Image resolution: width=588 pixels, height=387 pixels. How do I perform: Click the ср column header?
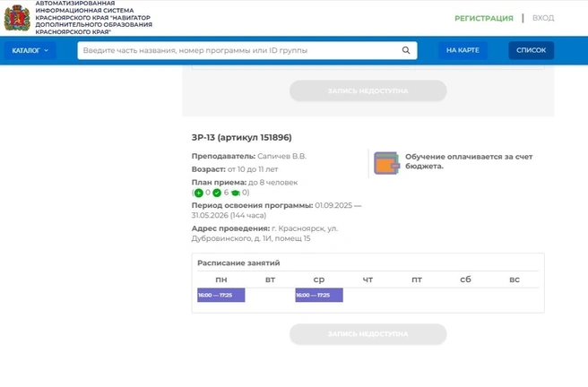pos(319,279)
